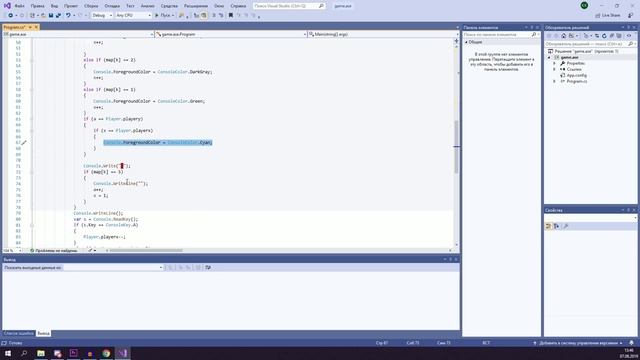
Task: Collapse the game.exe project node
Action: click(x=549, y=58)
